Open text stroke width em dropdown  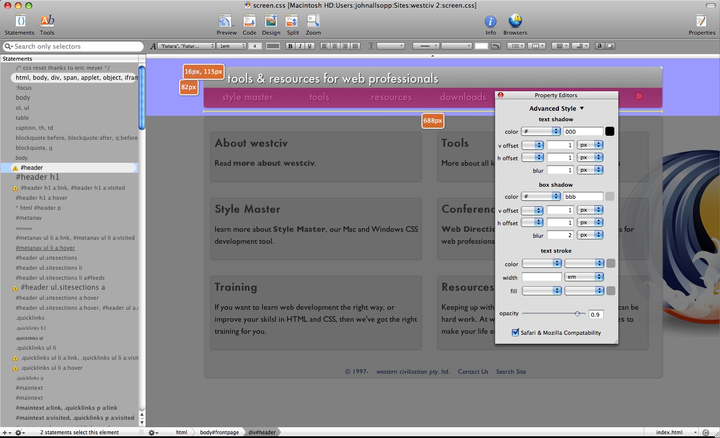[x=584, y=277]
